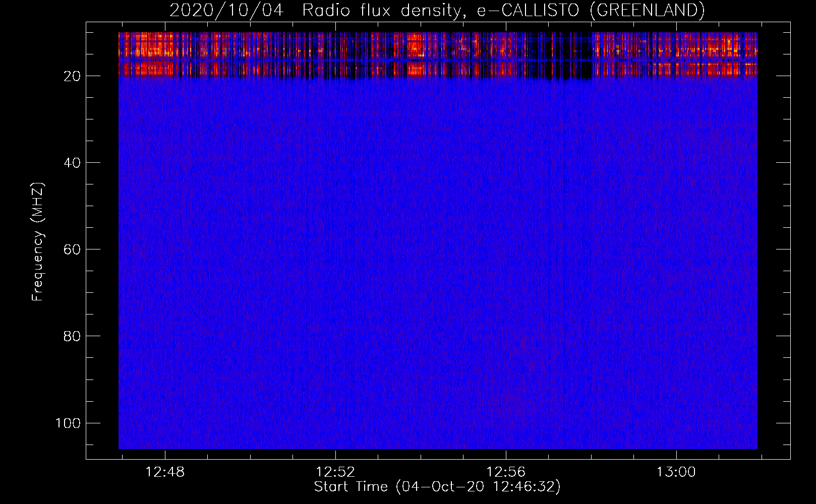Click the '40' frequency tick label
Image resolution: width=816 pixels, height=504 pixels.
click(72, 163)
